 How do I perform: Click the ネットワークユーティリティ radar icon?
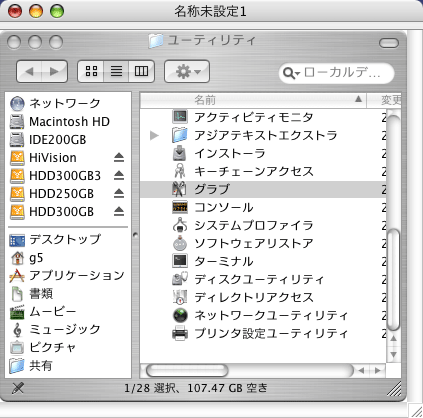pyautogui.click(x=180, y=315)
